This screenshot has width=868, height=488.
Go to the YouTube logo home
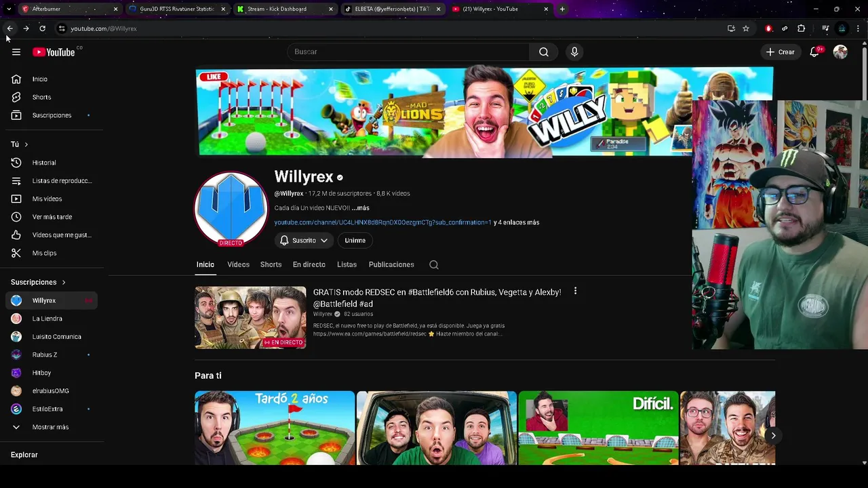(54, 52)
